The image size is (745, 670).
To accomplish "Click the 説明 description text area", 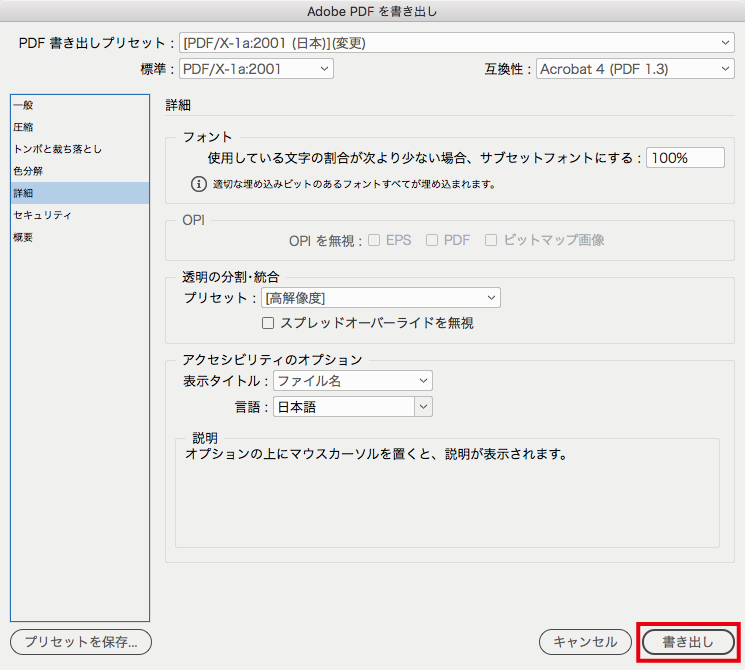I will pos(447,493).
